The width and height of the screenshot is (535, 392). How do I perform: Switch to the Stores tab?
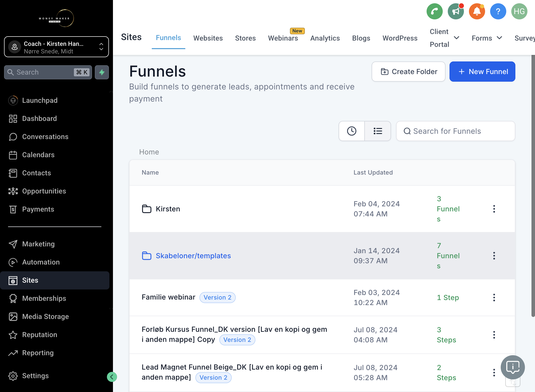245,38
